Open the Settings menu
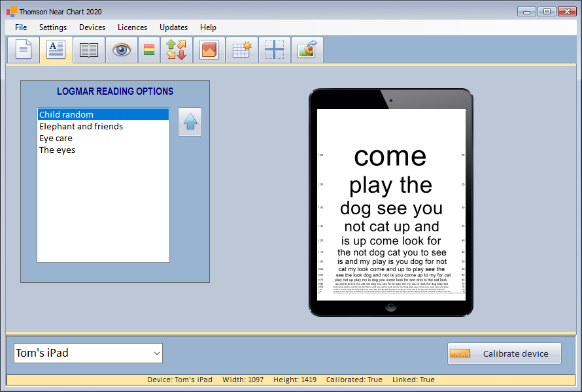The image size is (582, 392). point(53,27)
